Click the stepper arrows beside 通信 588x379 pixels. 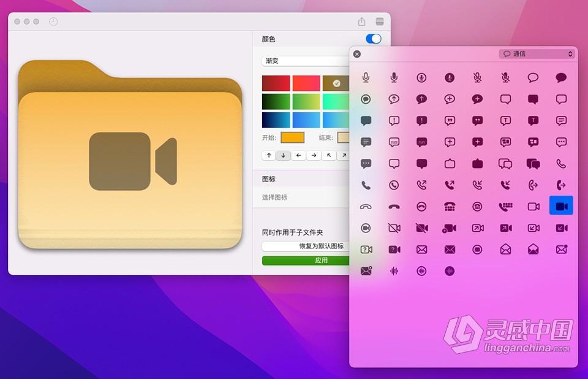570,53
